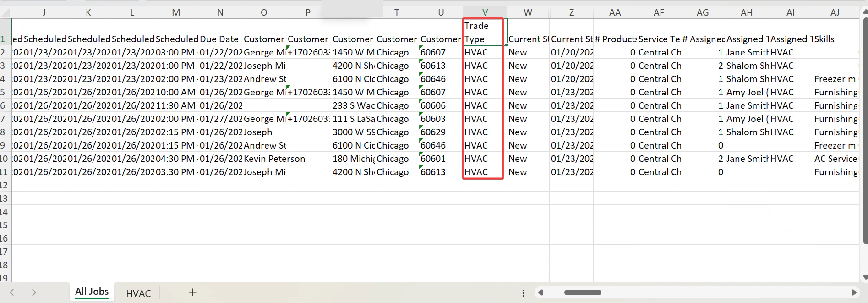Image resolution: width=868 pixels, height=303 pixels.
Task: Select column U header
Action: [x=441, y=12]
